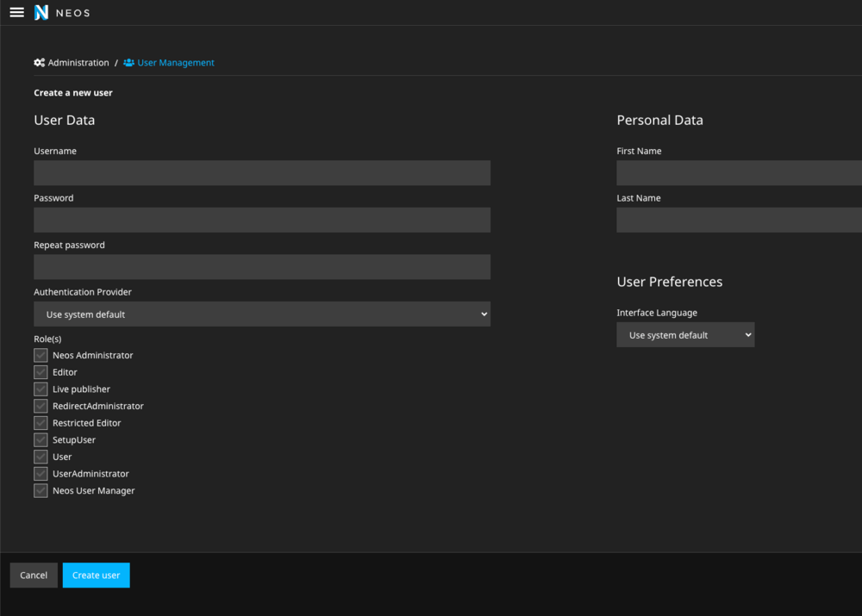Click the Create user button
The width and height of the screenshot is (862, 616).
point(97,576)
